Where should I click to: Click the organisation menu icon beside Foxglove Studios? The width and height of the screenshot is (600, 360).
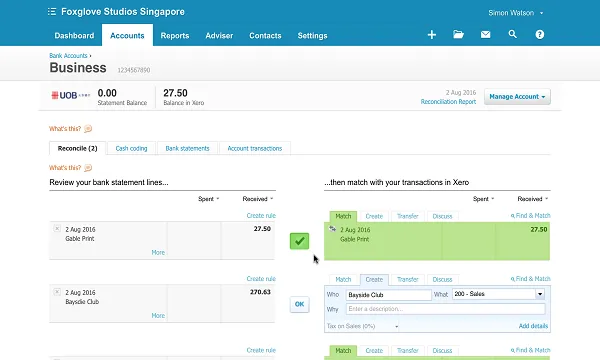click(52, 12)
